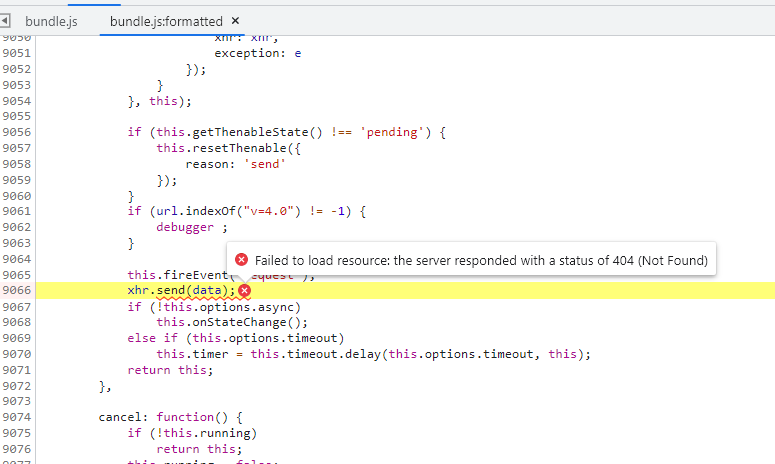Click line number 9070 in the gutter
The width and height of the screenshot is (775, 464).
click(x=16, y=354)
